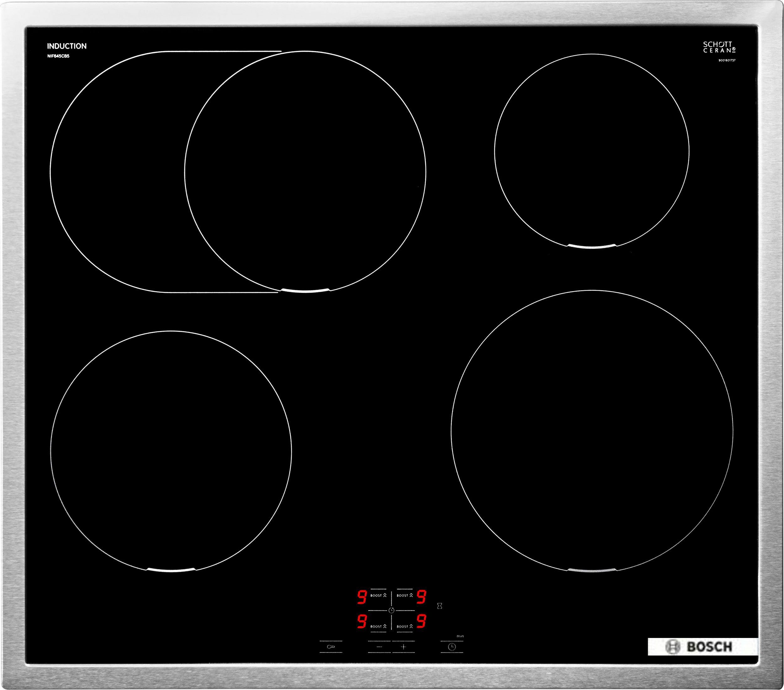Enable Boost for the rear-left zone
Image resolution: width=784 pixels, height=690 pixels.
coord(378,595)
